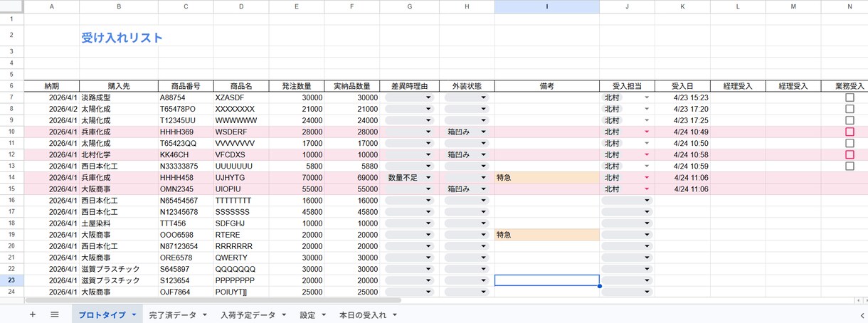Check 業務受入 checkbox in row 8

850,109
